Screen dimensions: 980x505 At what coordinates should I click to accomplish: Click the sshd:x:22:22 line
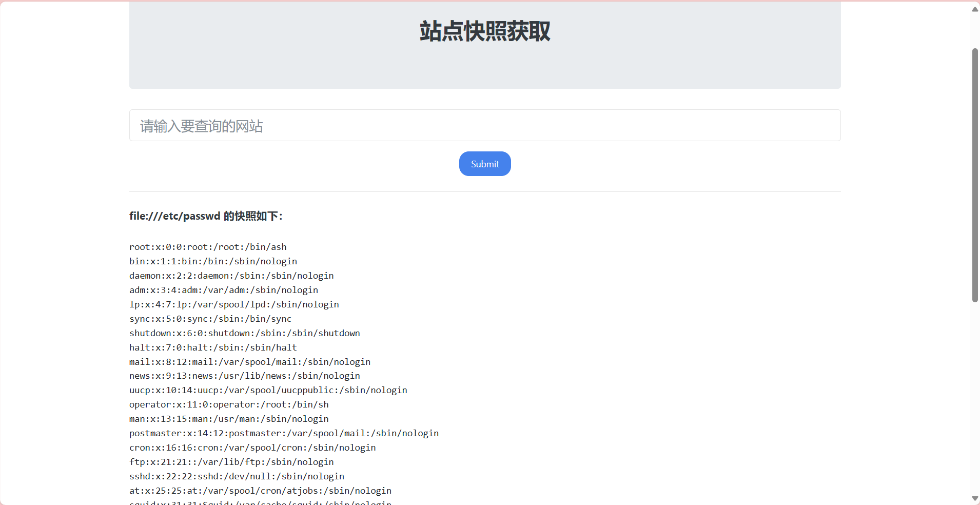[x=237, y=476]
